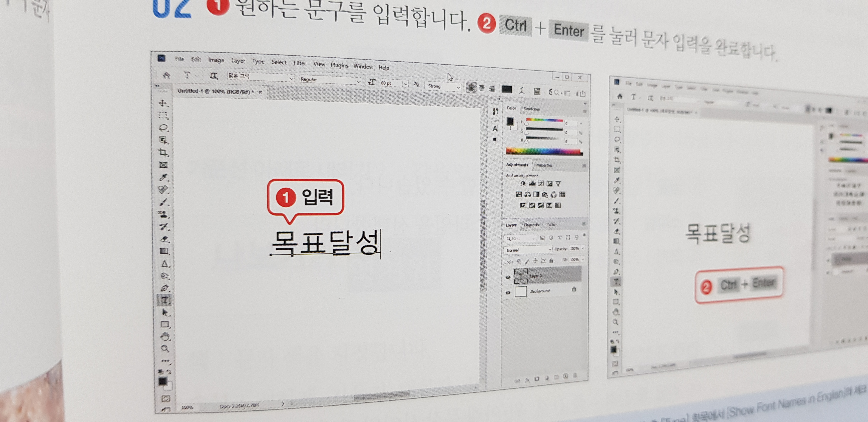The image size is (868, 422).
Task: Toggle Quick Mask mode
Action: [166, 398]
